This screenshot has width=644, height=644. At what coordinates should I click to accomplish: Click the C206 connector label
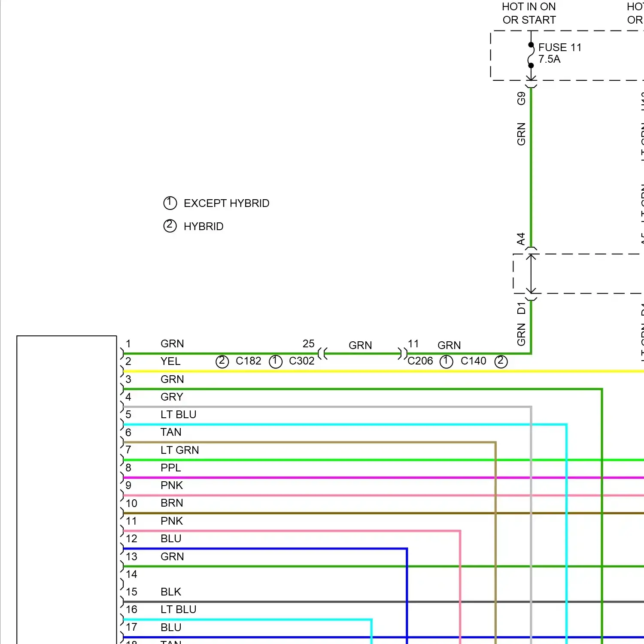click(x=420, y=361)
